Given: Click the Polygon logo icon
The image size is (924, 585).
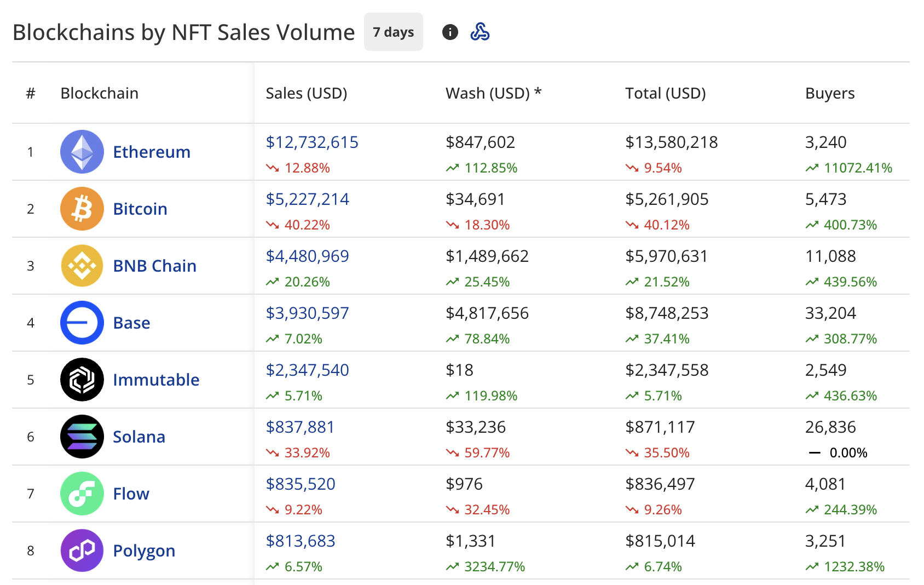Looking at the screenshot, I should pos(82,550).
